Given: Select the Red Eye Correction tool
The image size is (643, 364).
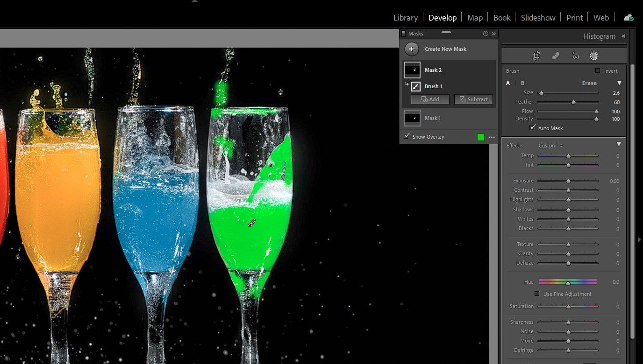Looking at the screenshot, I should (x=576, y=56).
